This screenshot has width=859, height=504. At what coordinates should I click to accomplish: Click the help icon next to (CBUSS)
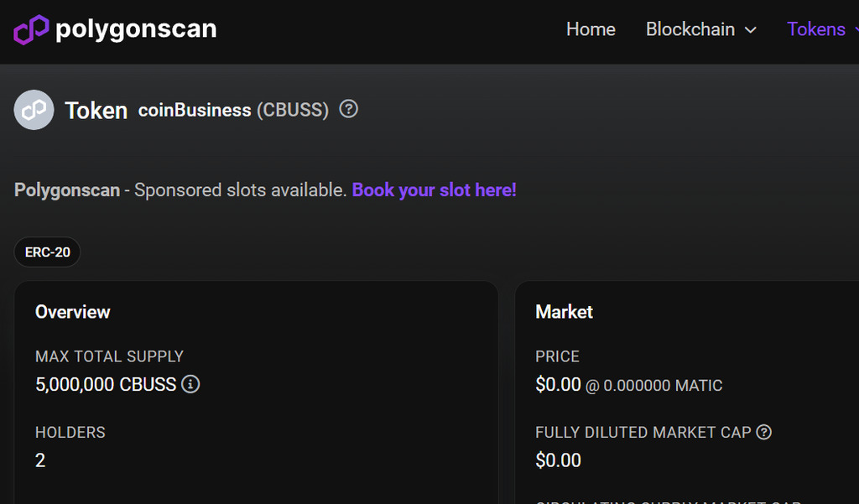point(348,109)
